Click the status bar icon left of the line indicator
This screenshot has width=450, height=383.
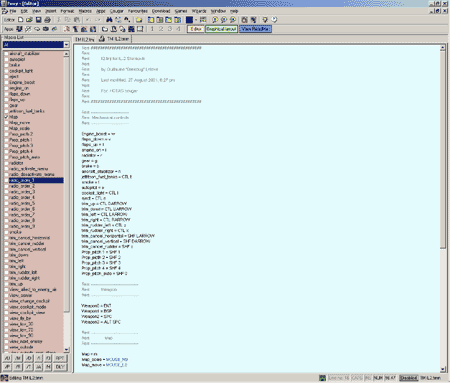[322, 378]
